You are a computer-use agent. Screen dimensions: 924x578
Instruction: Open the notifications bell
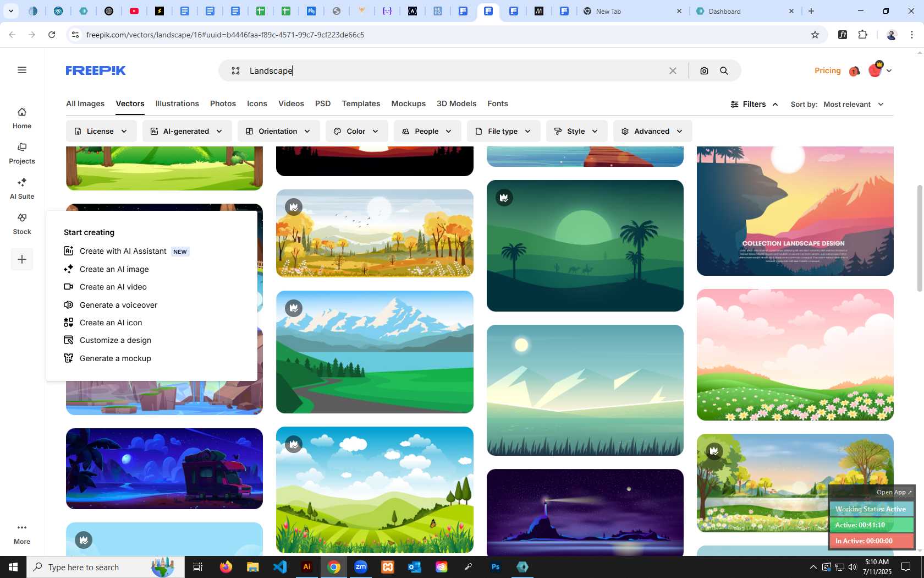tap(854, 71)
